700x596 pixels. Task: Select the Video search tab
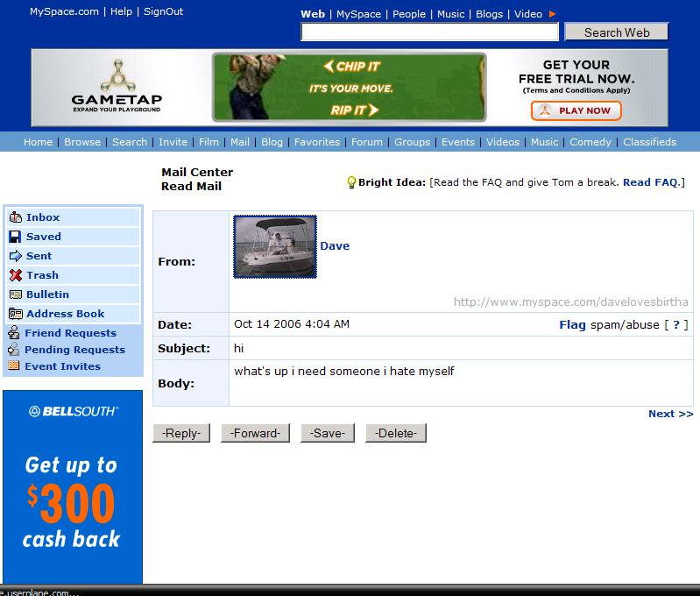[528, 14]
